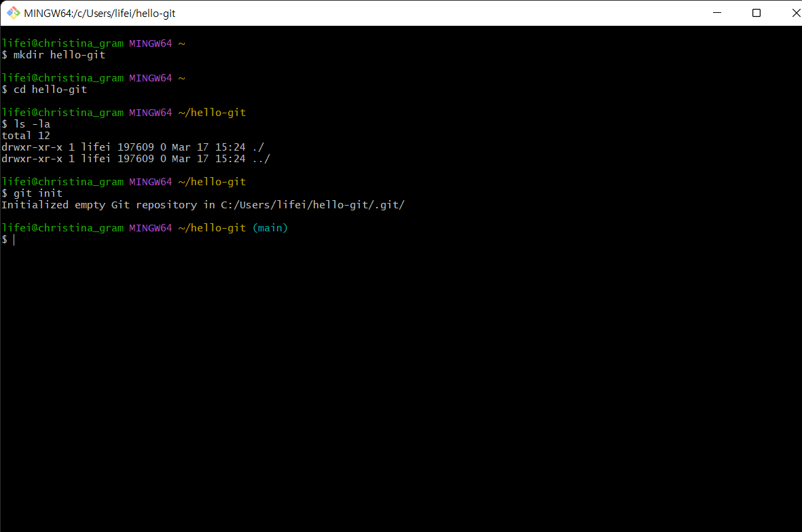Click the 'Initialized empty Git repository' output

click(x=203, y=205)
